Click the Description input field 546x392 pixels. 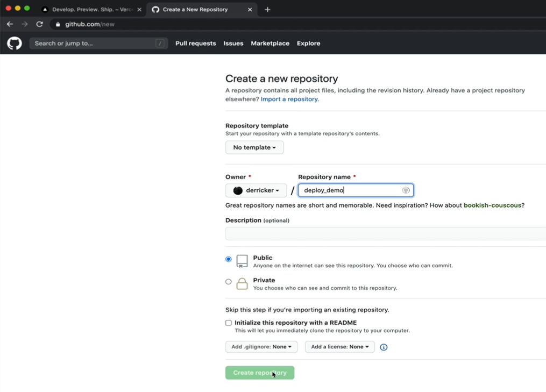click(386, 233)
